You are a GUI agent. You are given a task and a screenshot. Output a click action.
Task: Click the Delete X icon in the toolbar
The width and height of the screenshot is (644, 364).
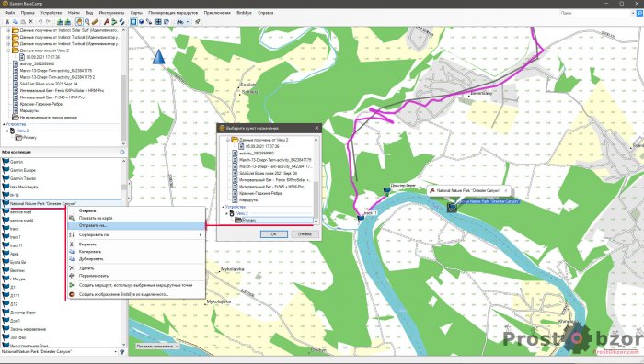pyautogui.click(x=30, y=22)
